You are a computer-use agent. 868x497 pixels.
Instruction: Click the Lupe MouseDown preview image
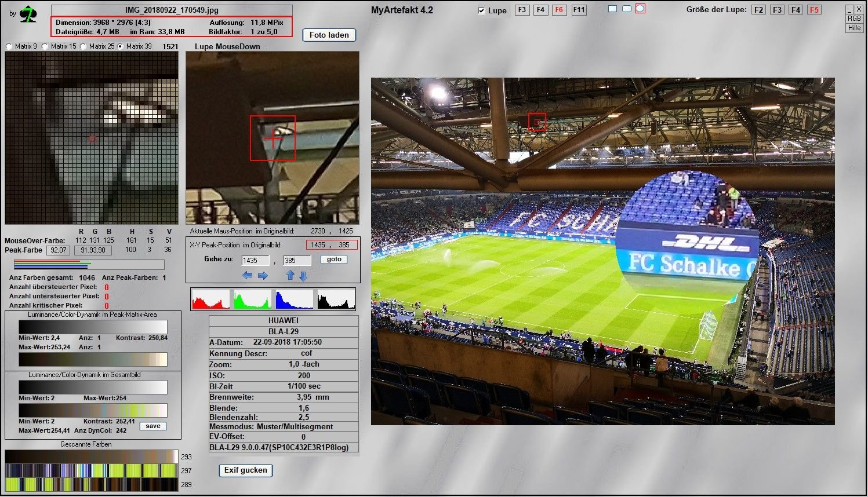pos(273,138)
